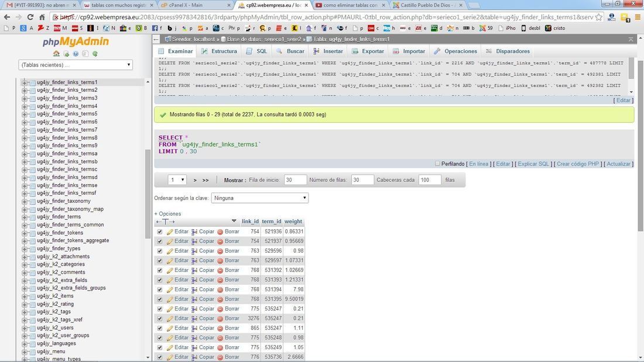This screenshot has width=644, height=362.
Task: Collapse the navigation panel arrow icon
Action: 156,39
